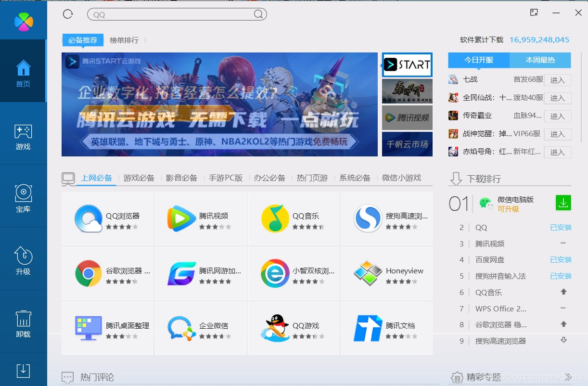
Task: Select the 千帆云市场 banner thumbnail
Action: tap(407, 144)
